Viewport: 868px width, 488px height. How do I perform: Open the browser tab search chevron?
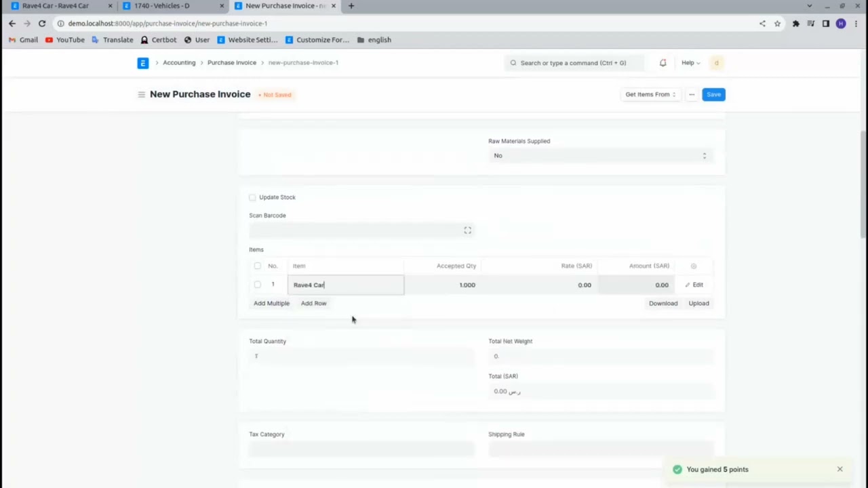click(x=809, y=5)
